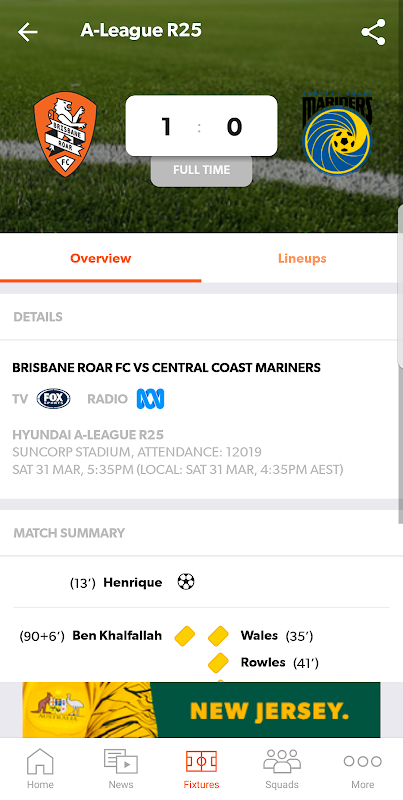The height and width of the screenshot is (800, 403).
Task: Open the More menu
Action: 363,769
